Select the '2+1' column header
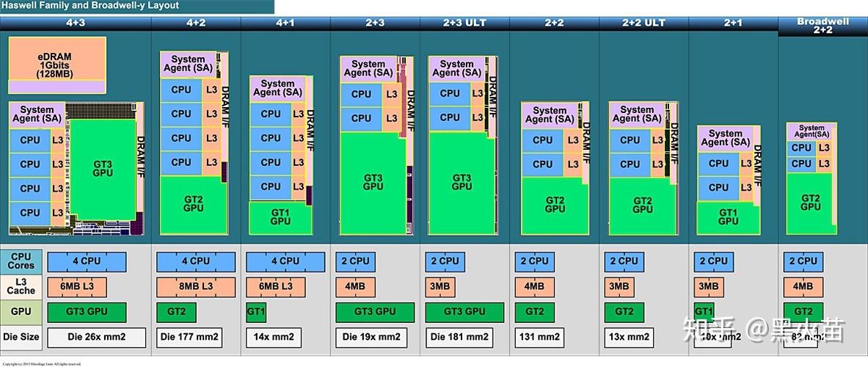This screenshot has width=868, height=367. pos(734,23)
